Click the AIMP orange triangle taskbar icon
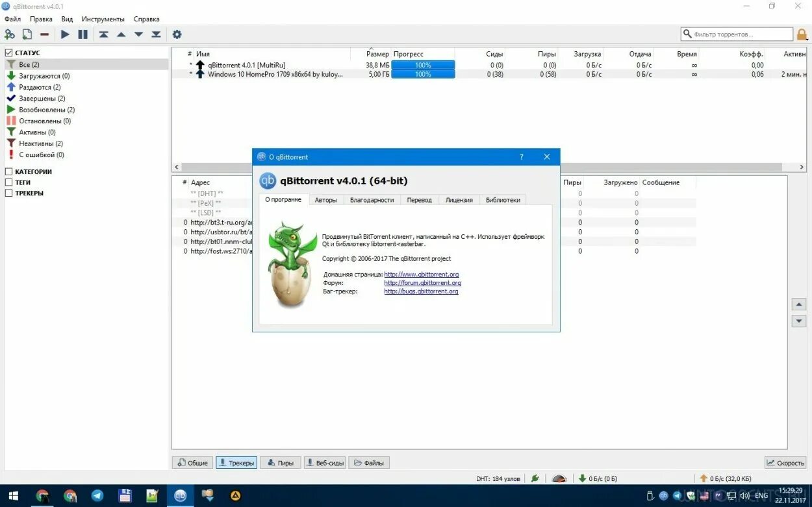The image size is (812, 507). click(236, 495)
